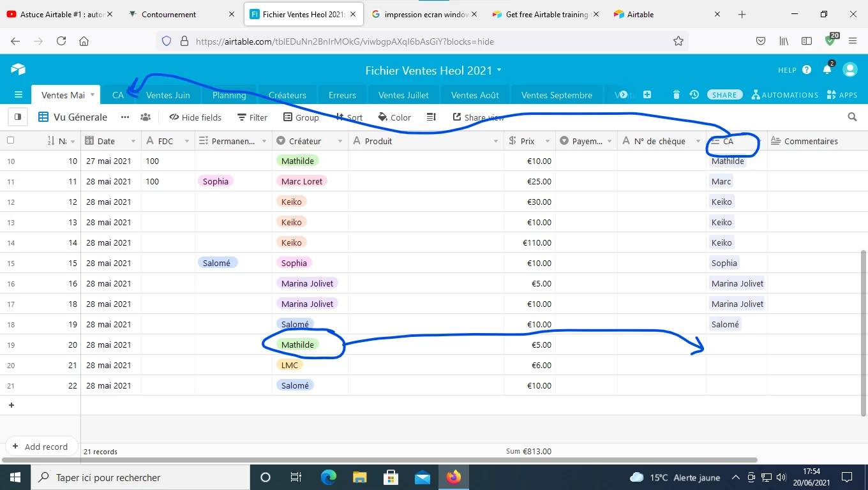Open the tables list hamburger menu

pyautogui.click(x=19, y=95)
